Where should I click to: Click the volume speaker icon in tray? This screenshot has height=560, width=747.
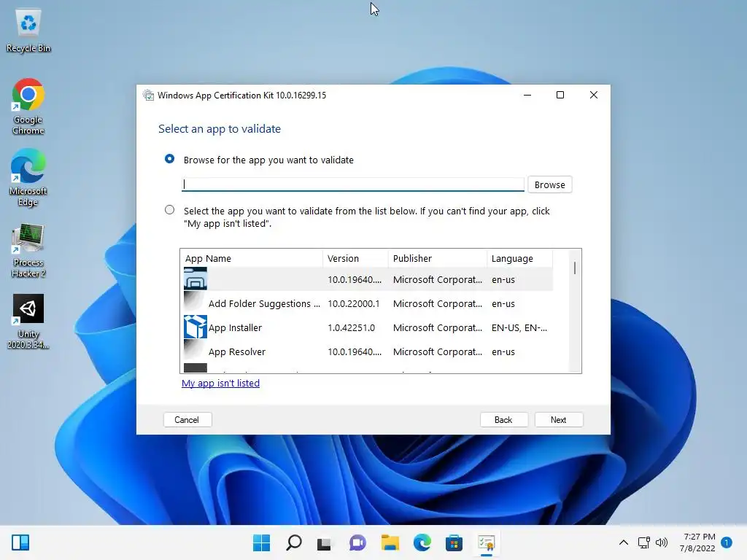point(662,542)
